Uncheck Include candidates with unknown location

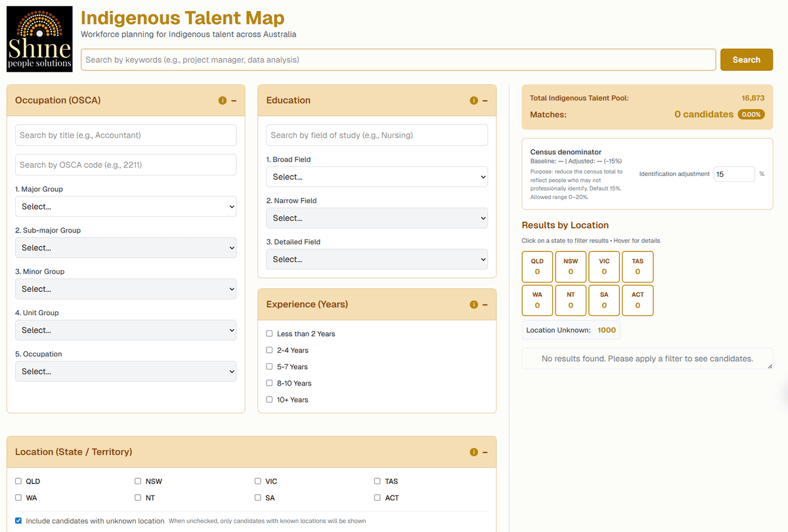18,520
